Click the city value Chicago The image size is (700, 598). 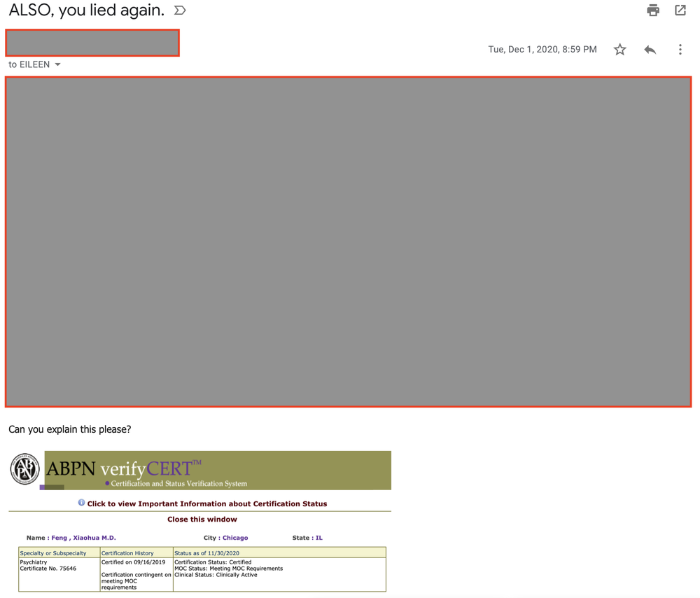point(235,538)
